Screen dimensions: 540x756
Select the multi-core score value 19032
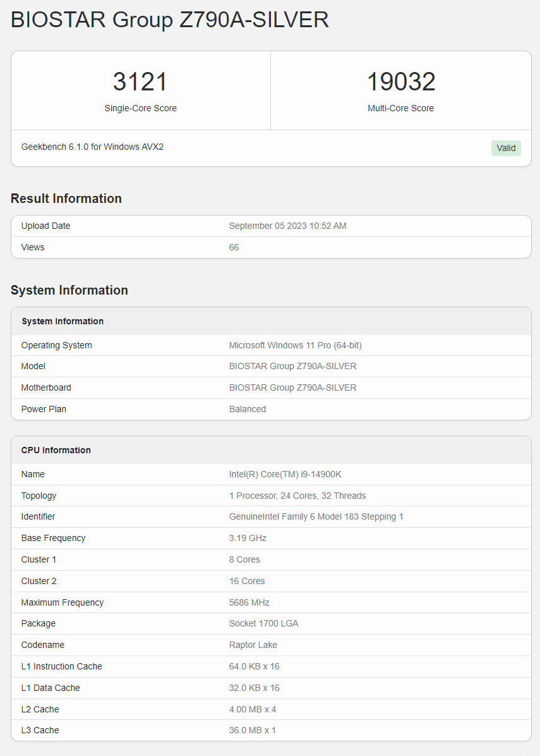pyautogui.click(x=401, y=82)
